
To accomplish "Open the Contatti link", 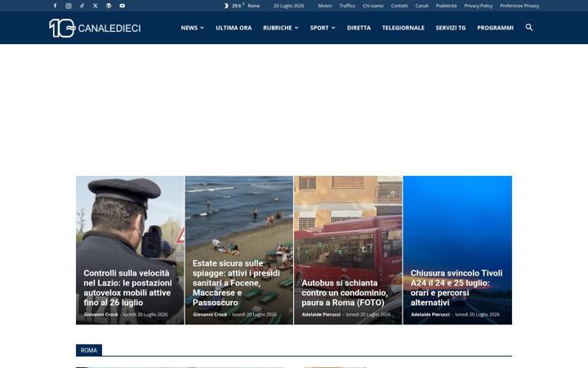I will click(x=399, y=6).
